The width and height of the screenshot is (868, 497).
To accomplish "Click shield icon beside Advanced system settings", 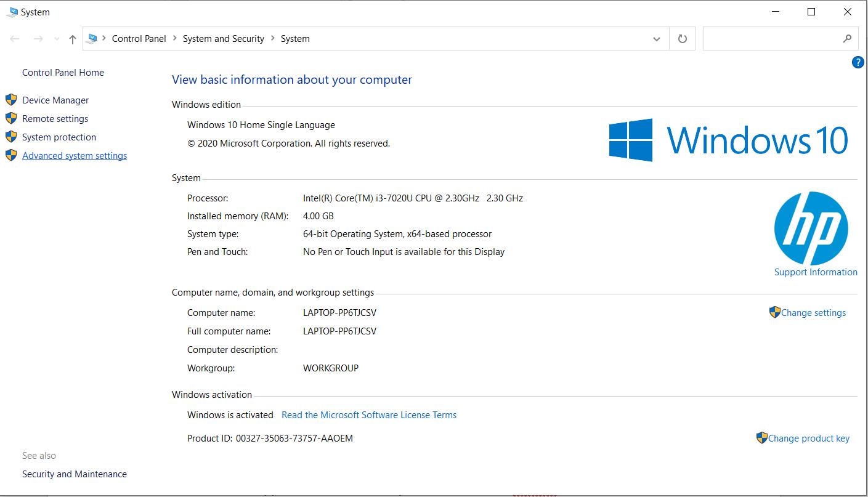I will tap(11, 155).
